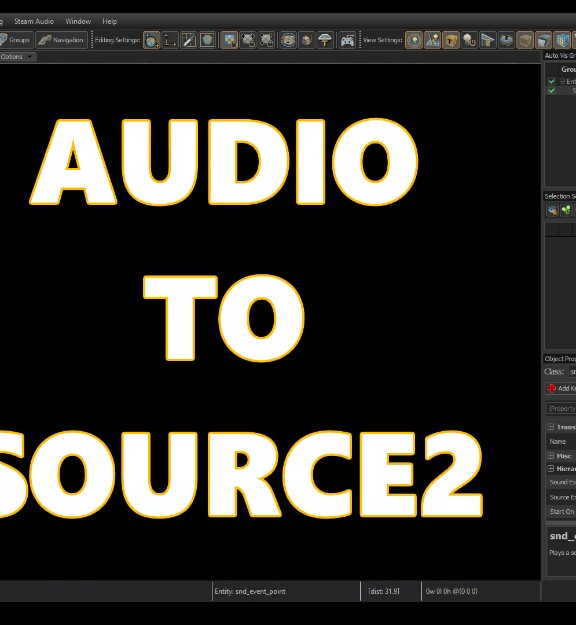The image size is (576, 625).
Task: Open the Help menu
Action: 110,22
